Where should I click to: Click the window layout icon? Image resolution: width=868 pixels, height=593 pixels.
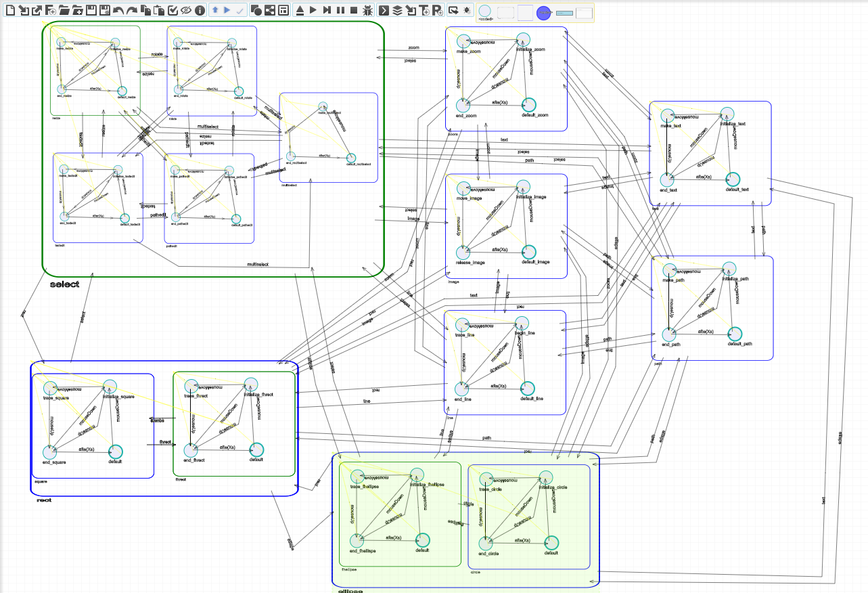tap(283, 10)
